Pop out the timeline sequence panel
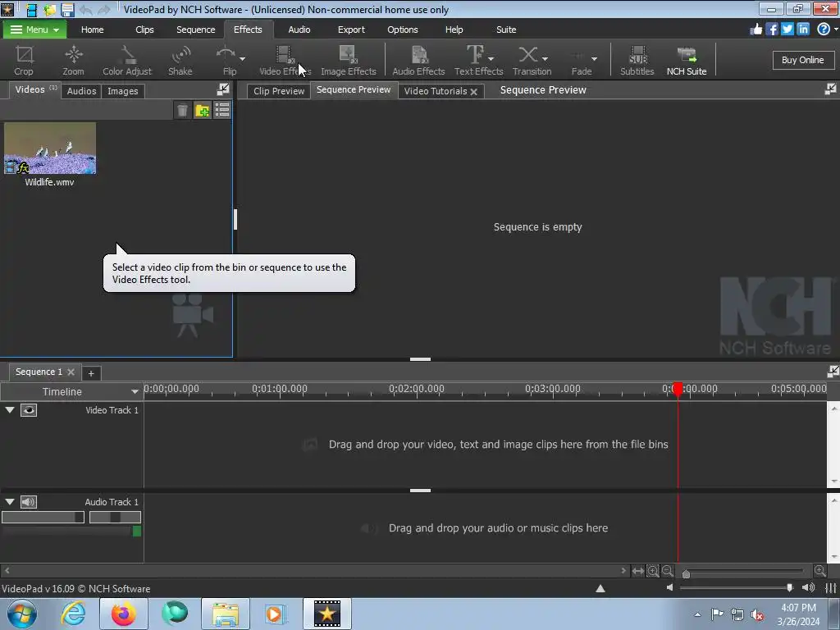Screen dimensions: 840x630 (x=833, y=372)
